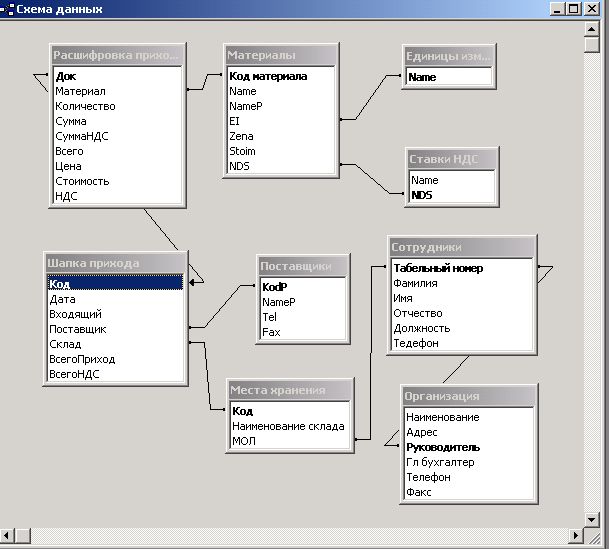The height and width of the screenshot is (549, 609).
Task: Select the Tel field in Поставщики
Action: point(303,317)
